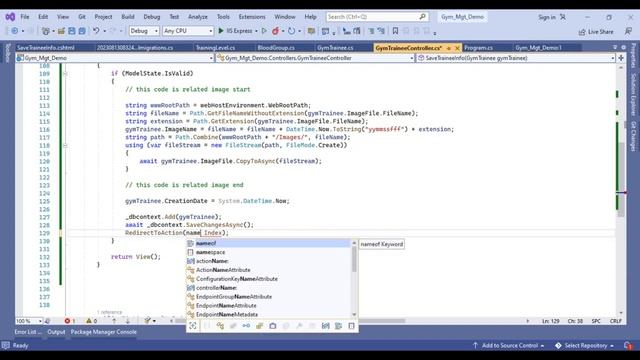The width and height of the screenshot is (640, 360).
Task: Select ConfigurationKeyNameAttribute completion item
Action: 269,279
